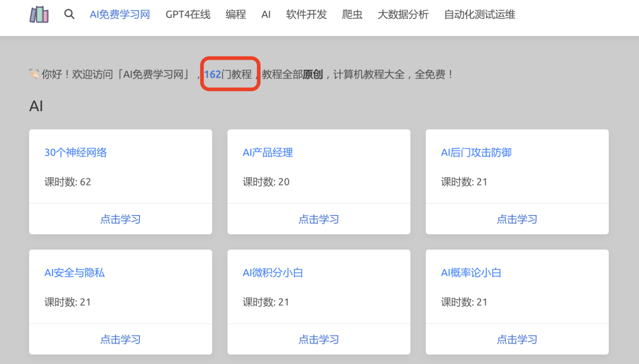Click 点击学习 under AI概率论小白
Image resolution: width=639 pixels, height=364 pixels.
click(x=517, y=339)
